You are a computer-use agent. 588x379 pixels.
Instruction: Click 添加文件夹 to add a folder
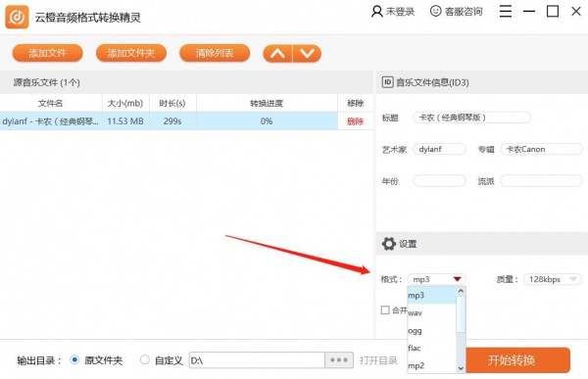[131, 53]
